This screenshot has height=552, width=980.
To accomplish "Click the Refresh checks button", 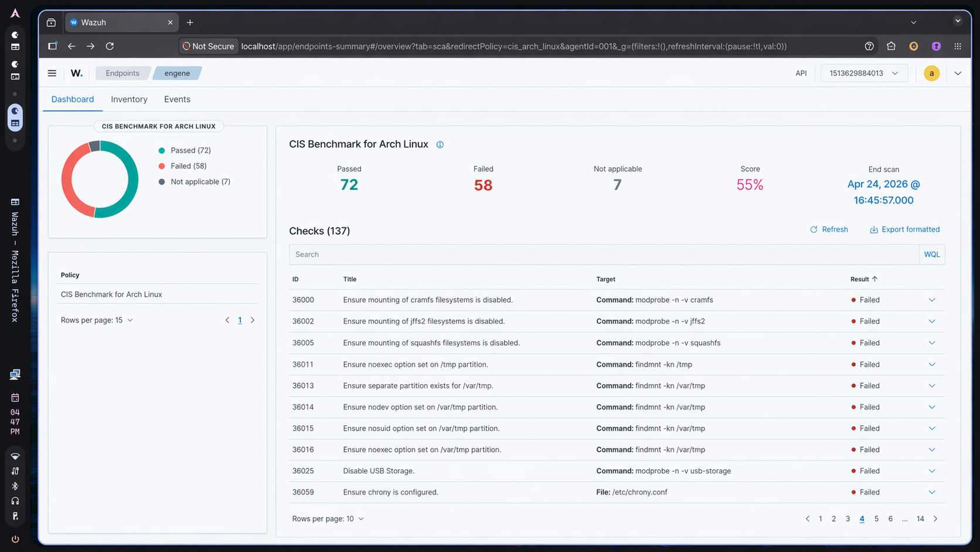I will [x=829, y=229].
